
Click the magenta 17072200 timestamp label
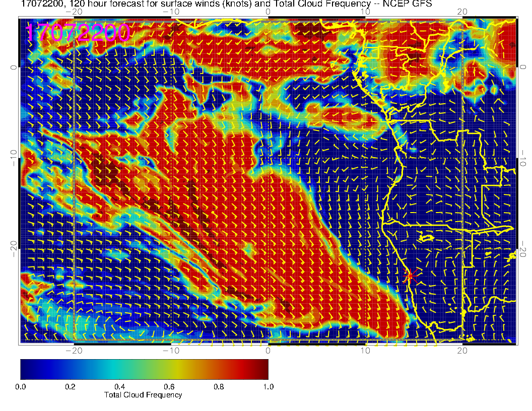click(x=78, y=33)
